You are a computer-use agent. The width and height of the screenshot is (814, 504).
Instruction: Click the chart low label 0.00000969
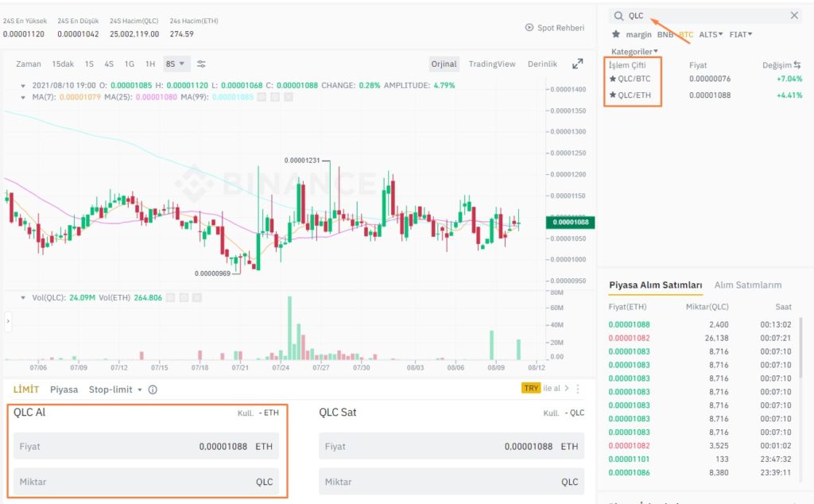click(212, 273)
